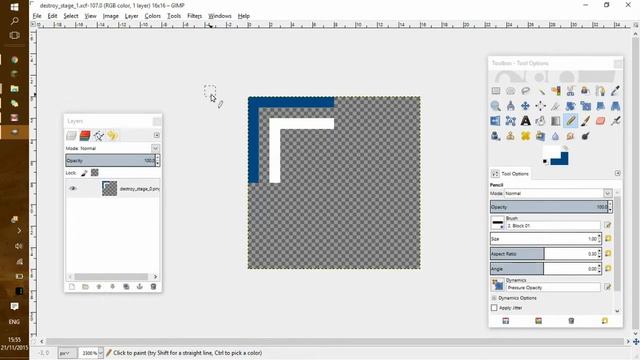Select the Scissors Select tool
The image size is (640, 360).
click(x=571, y=91)
